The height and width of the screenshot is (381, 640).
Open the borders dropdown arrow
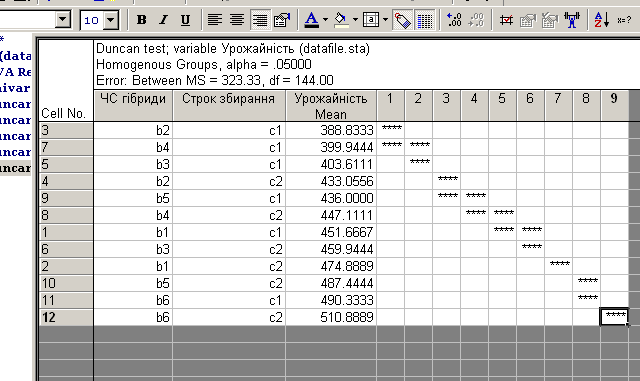pyautogui.click(x=385, y=20)
